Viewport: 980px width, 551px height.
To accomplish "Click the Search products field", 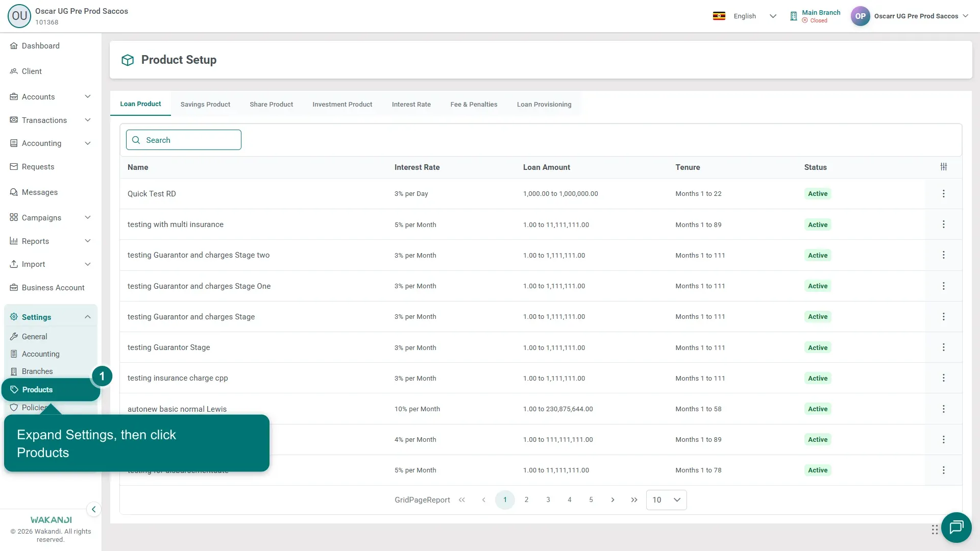I will 184,140.
